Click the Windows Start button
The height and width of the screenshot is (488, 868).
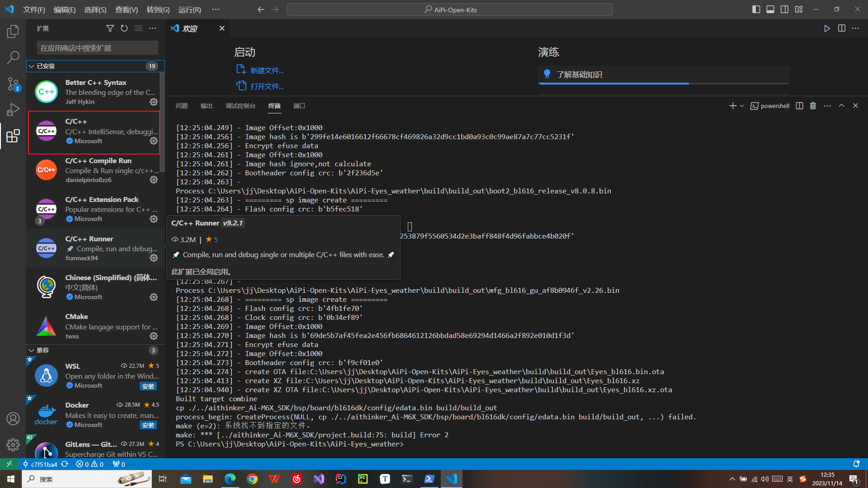(x=11, y=479)
